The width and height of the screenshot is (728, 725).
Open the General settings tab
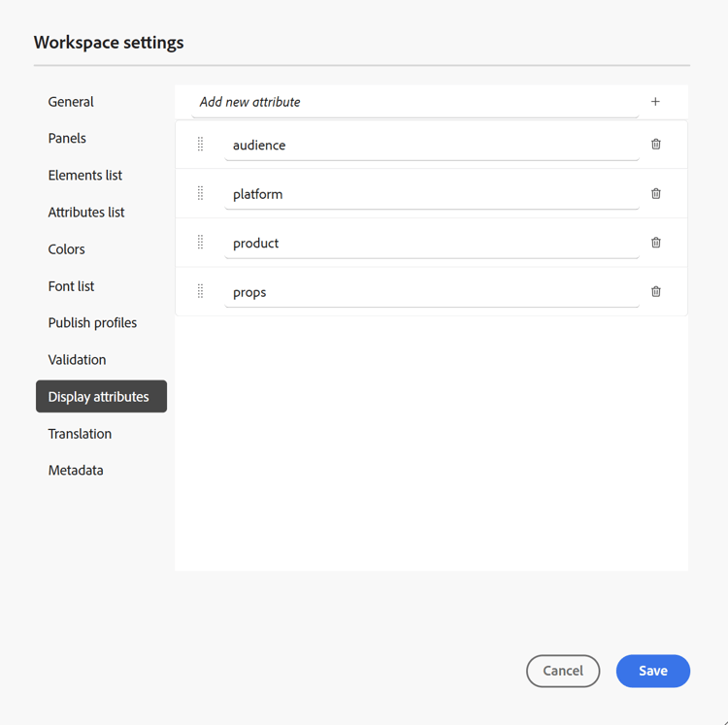coord(71,102)
